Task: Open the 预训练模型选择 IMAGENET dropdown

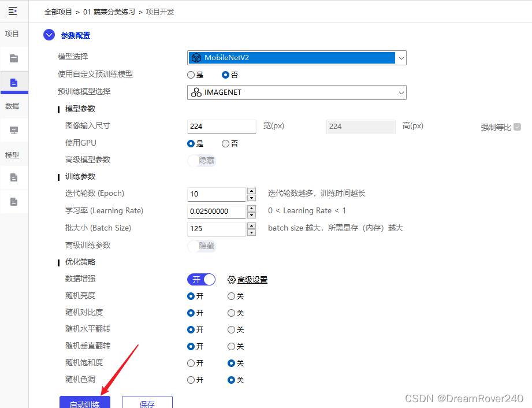Action: 401,92
